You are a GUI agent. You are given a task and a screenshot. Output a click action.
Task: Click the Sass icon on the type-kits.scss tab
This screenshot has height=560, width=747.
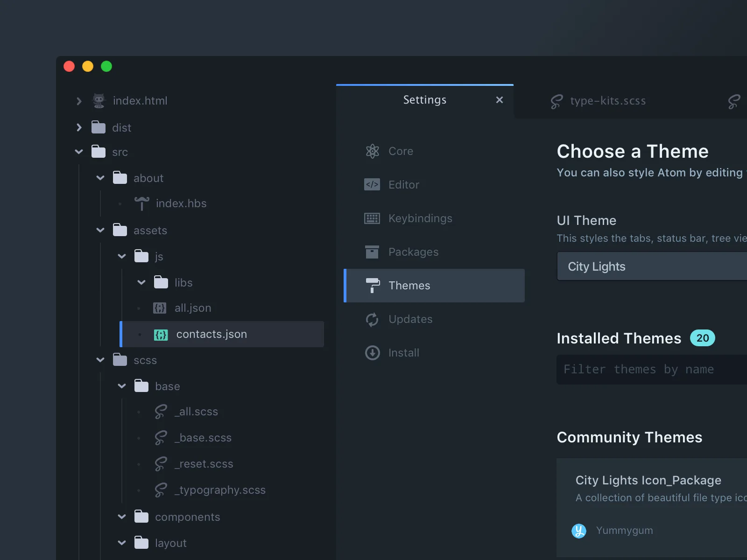tap(557, 101)
